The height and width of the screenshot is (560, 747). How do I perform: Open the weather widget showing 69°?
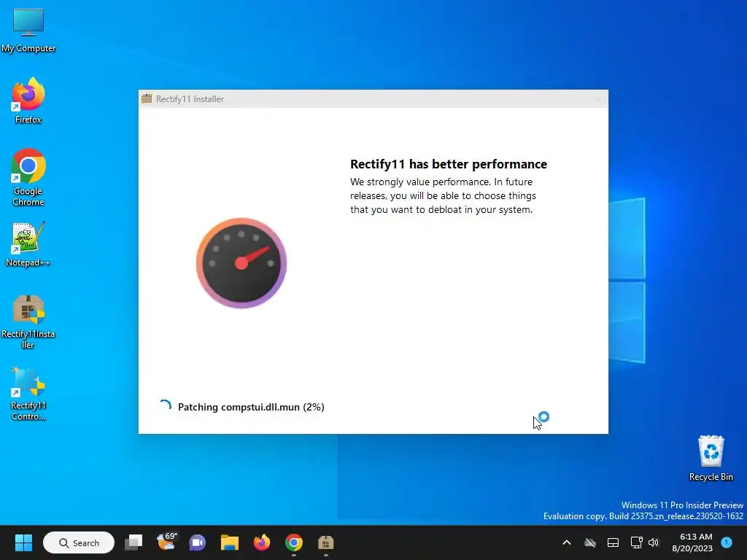(166, 542)
